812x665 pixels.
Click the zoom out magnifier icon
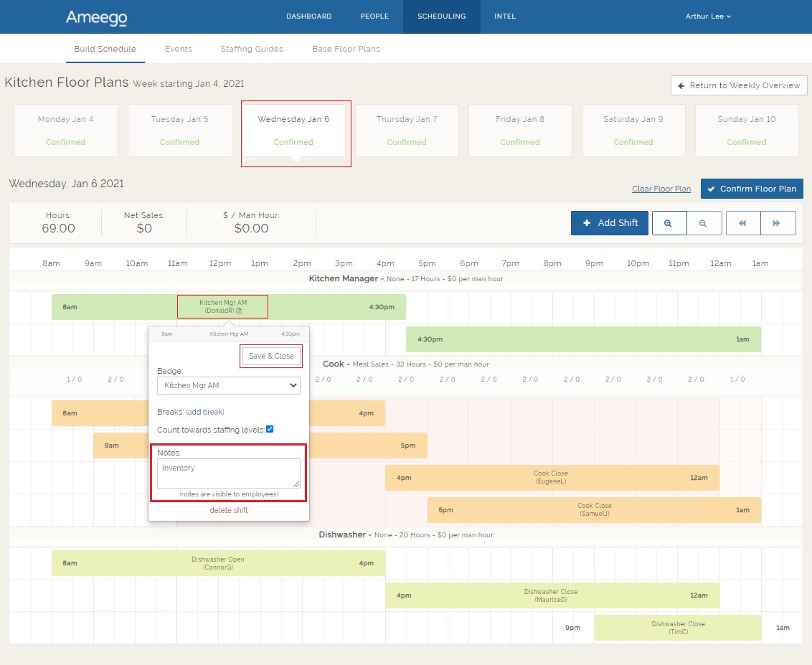click(703, 223)
